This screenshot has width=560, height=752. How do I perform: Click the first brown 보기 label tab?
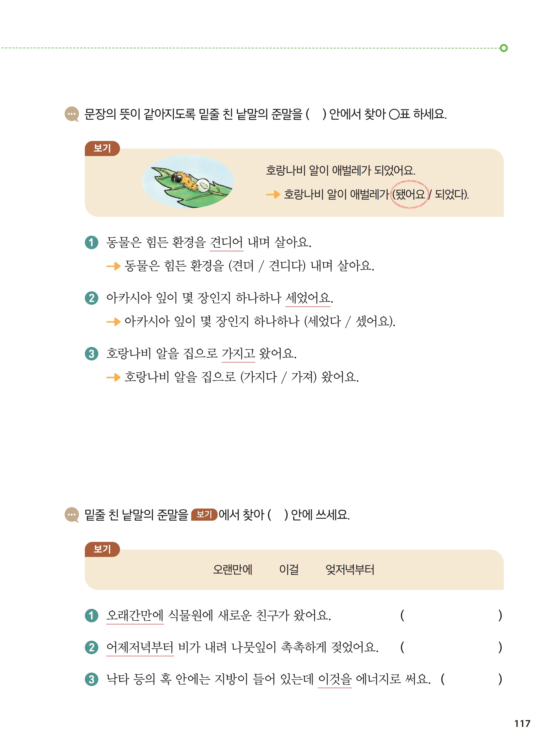(102, 149)
